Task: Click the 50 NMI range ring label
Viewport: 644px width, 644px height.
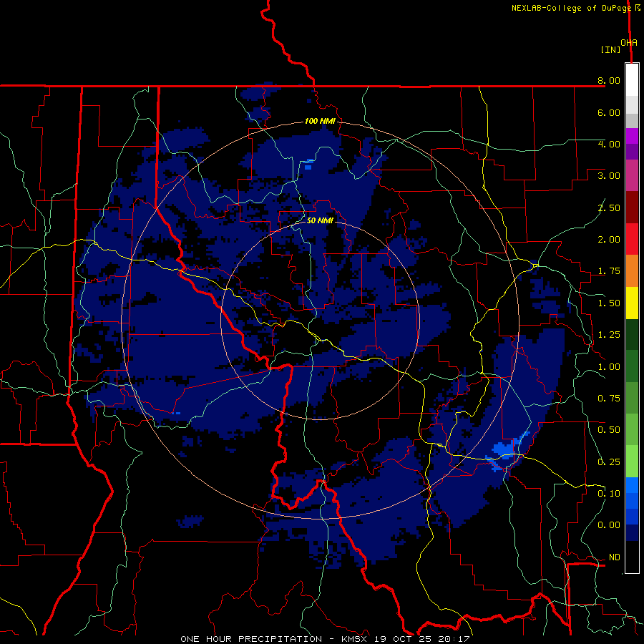Action: click(x=320, y=220)
